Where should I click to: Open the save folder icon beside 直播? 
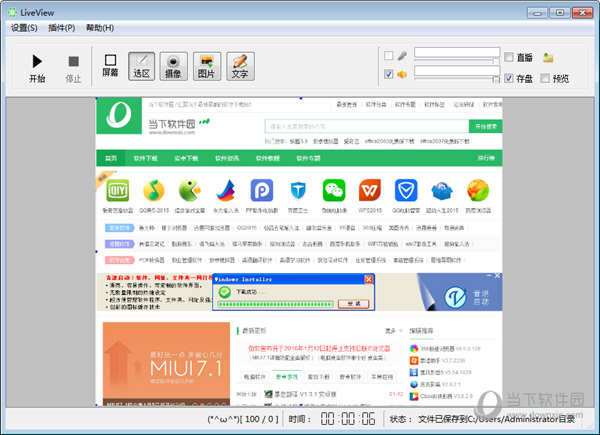pyautogui.click(x=548, y=58)
